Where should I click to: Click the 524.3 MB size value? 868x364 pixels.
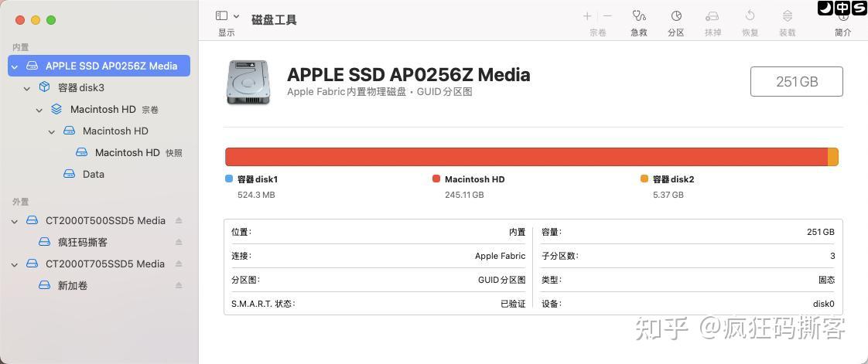256,195
